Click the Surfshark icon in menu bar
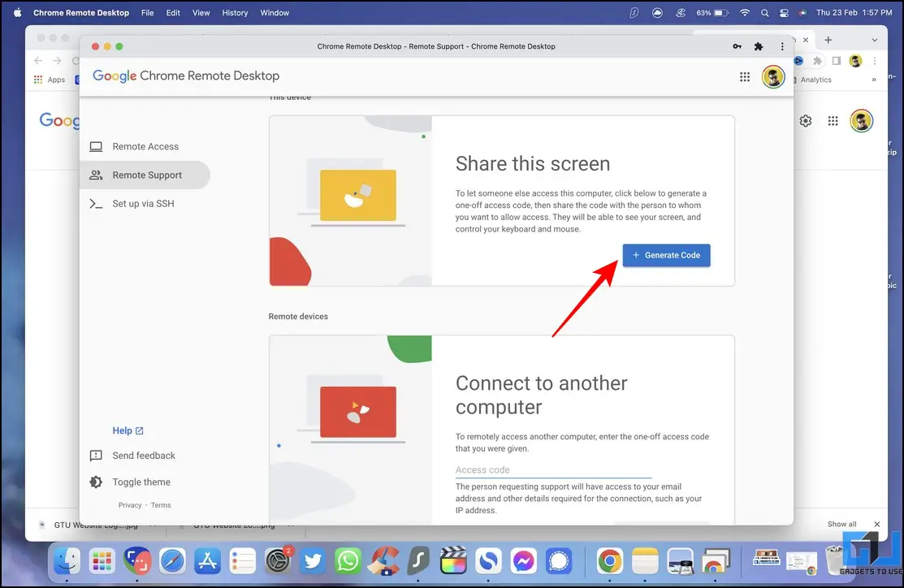Viewport: 904px width, 588px height. pyautogui.click(x=634, y=13)
